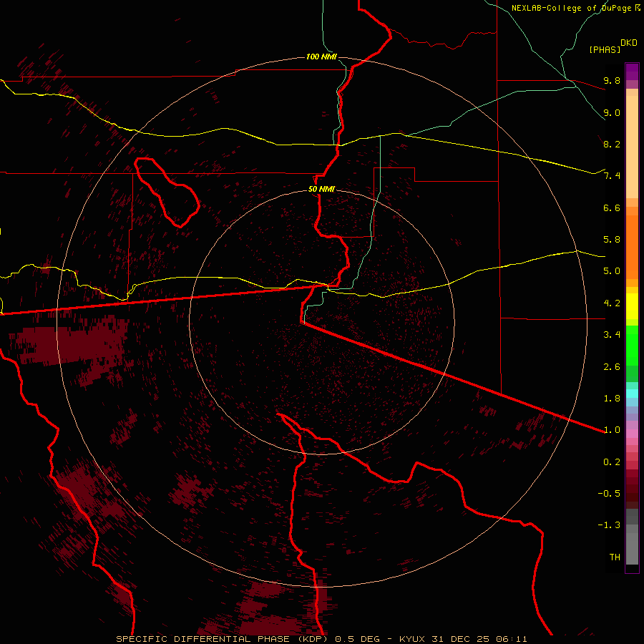
Task: Select the 5.0 color scale value
Action: (612, 271)
